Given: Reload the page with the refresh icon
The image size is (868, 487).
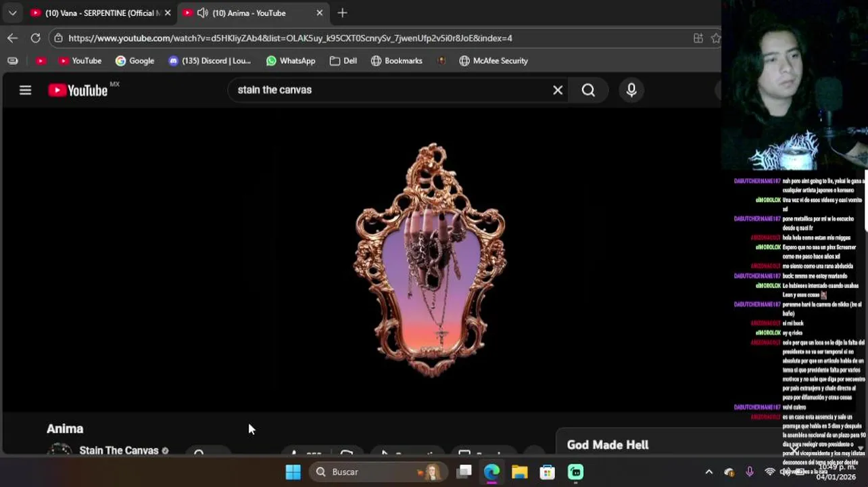Looking at the screenshot, I should coord(35,38).
